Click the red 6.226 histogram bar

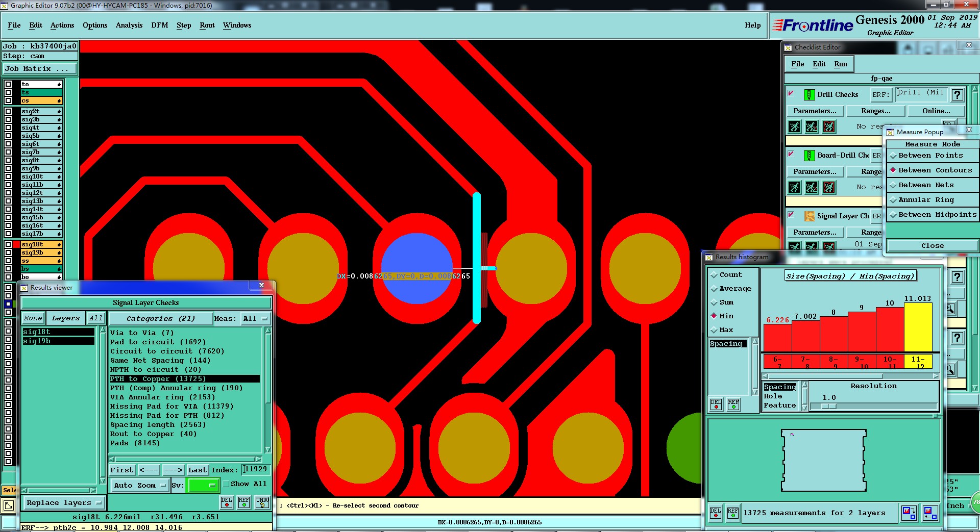(x=777, y=338)
